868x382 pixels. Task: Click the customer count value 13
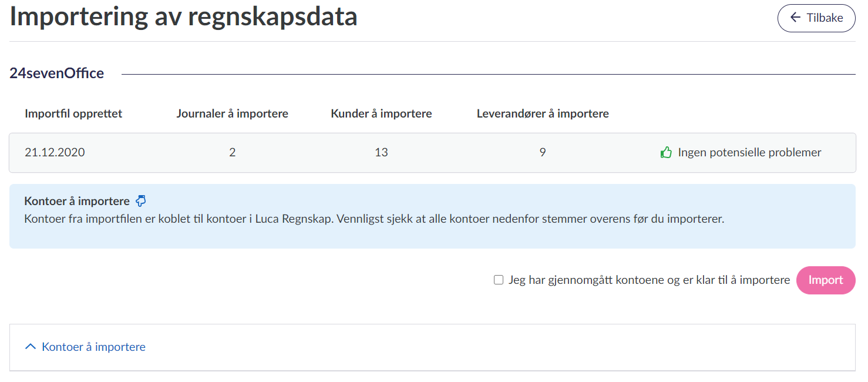381,153
